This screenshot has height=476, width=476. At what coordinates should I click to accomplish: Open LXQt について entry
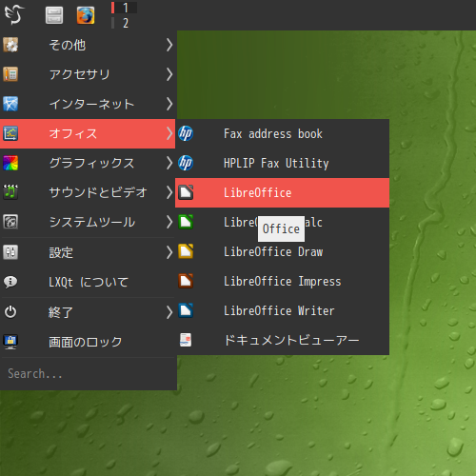pyautogui.click(x=88, y=282)
